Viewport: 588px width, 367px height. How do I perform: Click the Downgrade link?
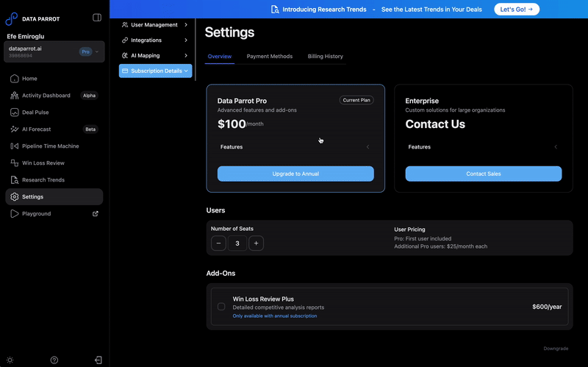pyautogui.click(x=556, y=349)
